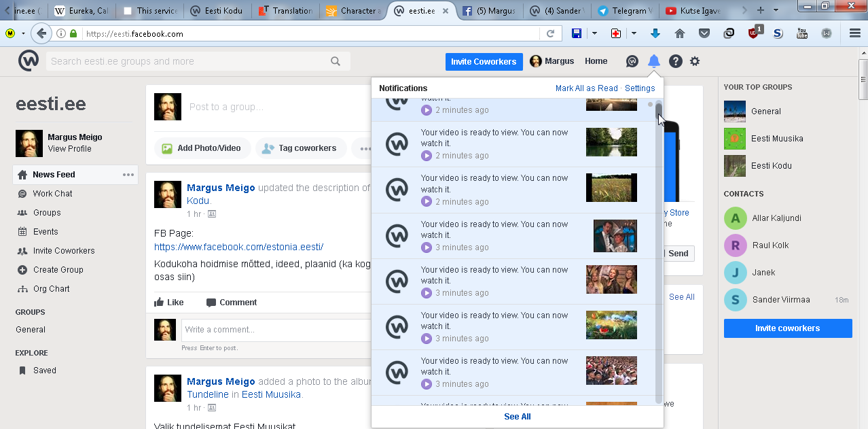Viewport: 868px width, 429px height.
Task: Click the page vertical scrollbar thumb
Action: click(x=863, y=81)
